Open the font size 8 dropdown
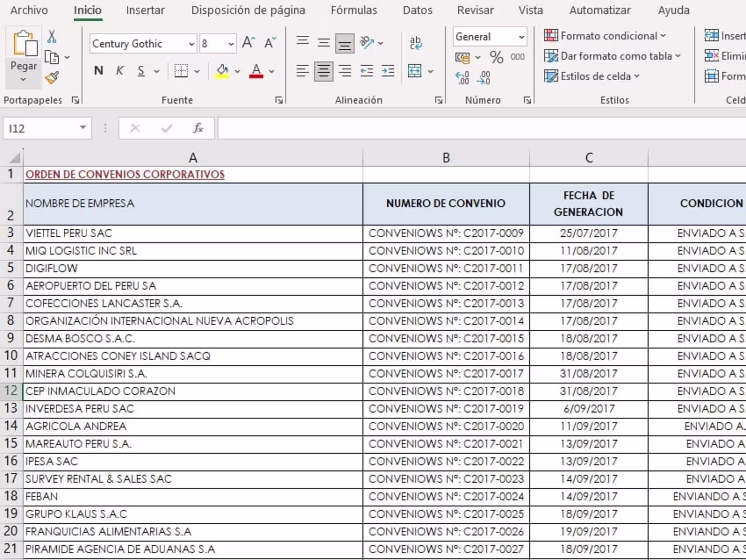 (231, 44)
